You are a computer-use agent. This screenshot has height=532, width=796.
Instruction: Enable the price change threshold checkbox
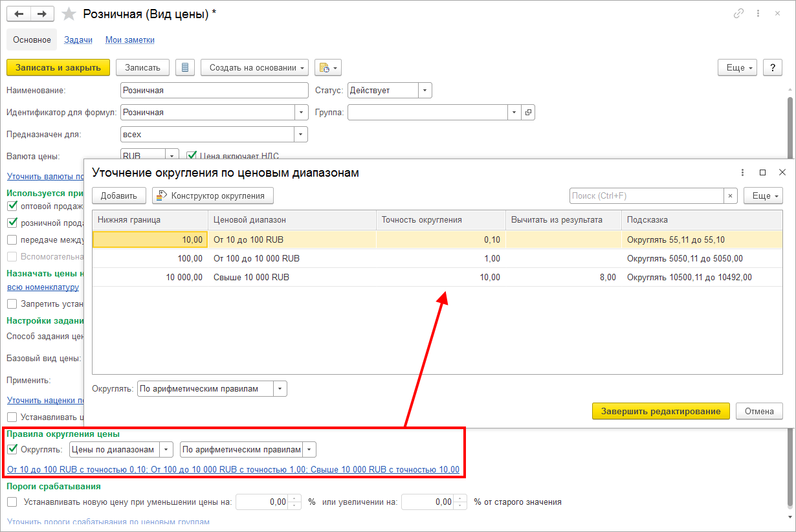coord(12,502)
